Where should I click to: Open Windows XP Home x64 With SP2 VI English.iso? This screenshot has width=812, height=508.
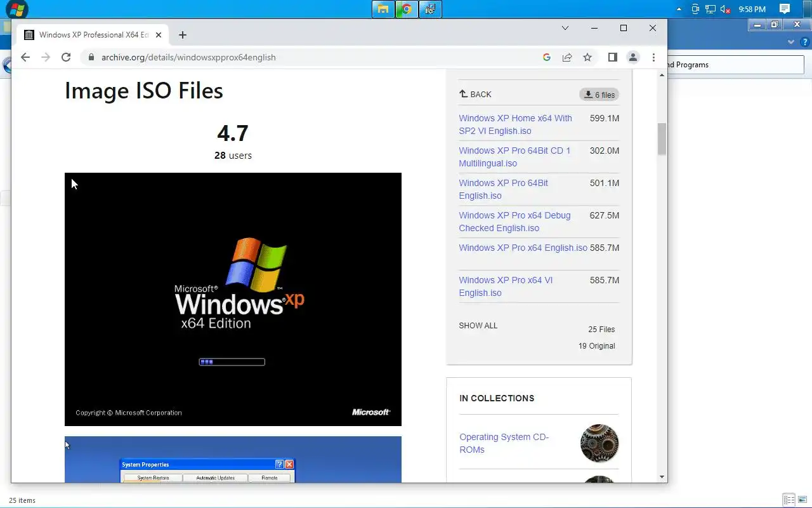[x=515, y=124]
